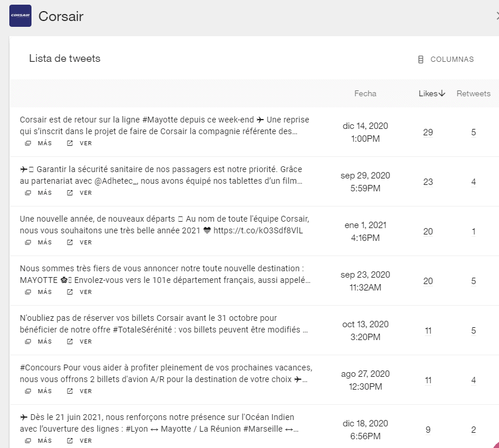Click the likes value 29

[428, 132]
